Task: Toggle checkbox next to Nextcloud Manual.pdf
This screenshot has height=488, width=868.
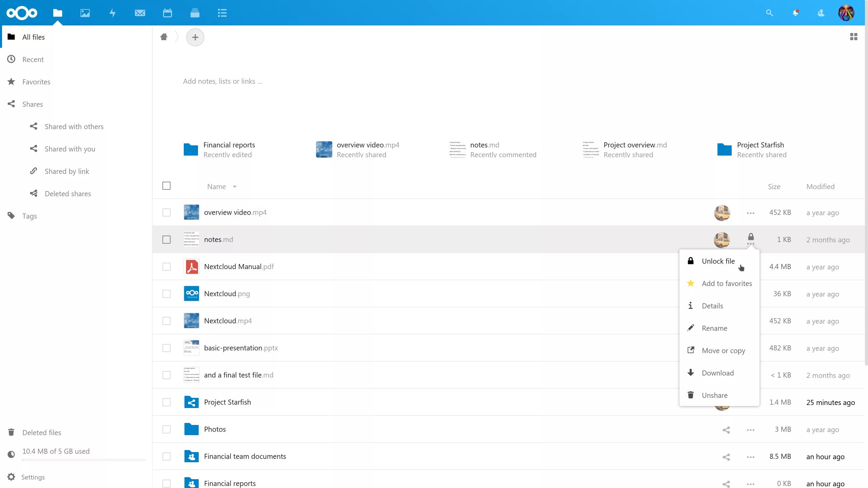Action: click(167, 267)
